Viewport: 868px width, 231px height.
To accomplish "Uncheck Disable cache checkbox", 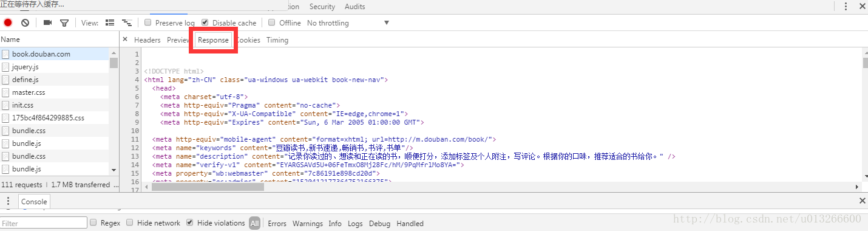I will (x=205, y=22).
